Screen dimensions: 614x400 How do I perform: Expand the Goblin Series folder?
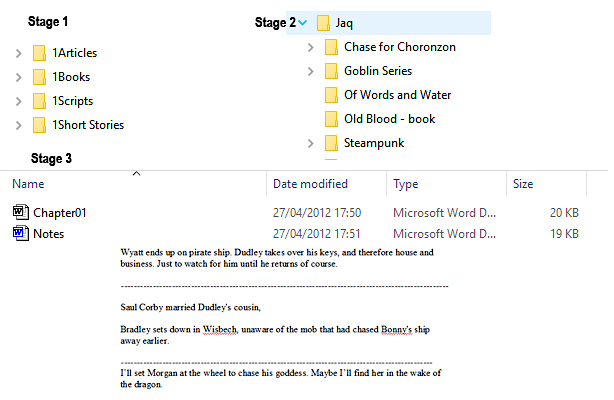(x=311, y=71)
